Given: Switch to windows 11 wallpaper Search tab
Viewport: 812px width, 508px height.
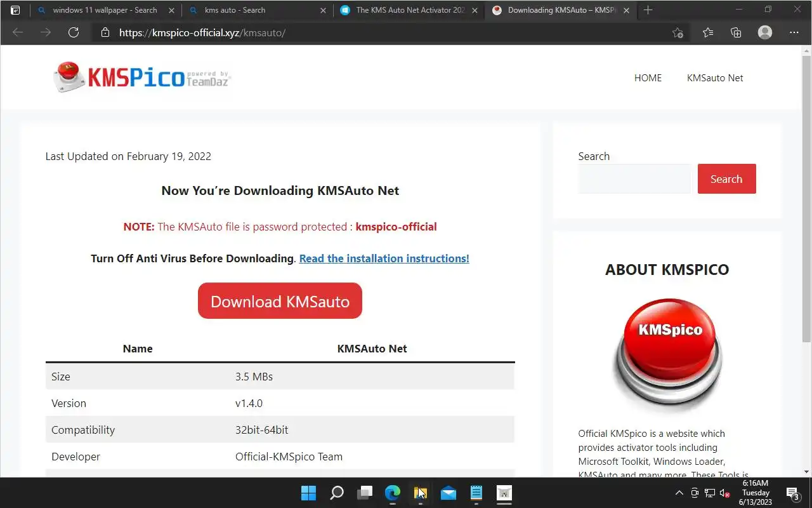Looking at the screenshot, I should tap(106, 10).
